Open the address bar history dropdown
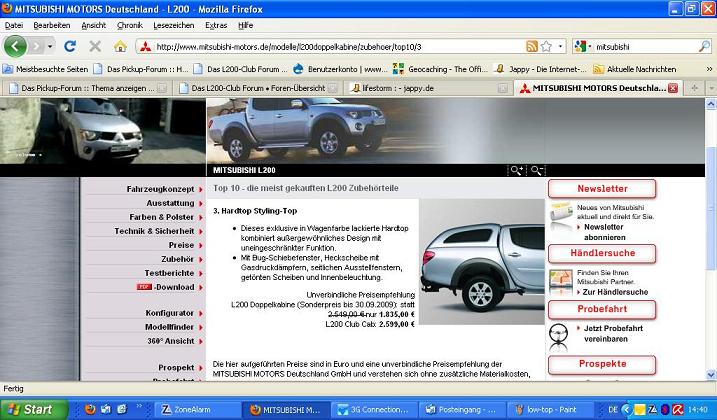 pyautogui.click(x=560, y=46)
